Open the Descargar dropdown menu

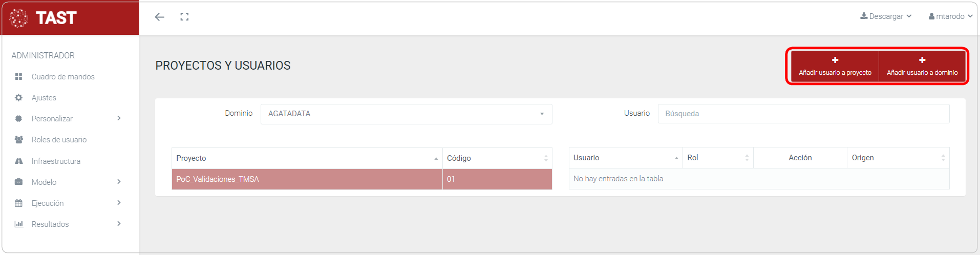coord(886,16)
